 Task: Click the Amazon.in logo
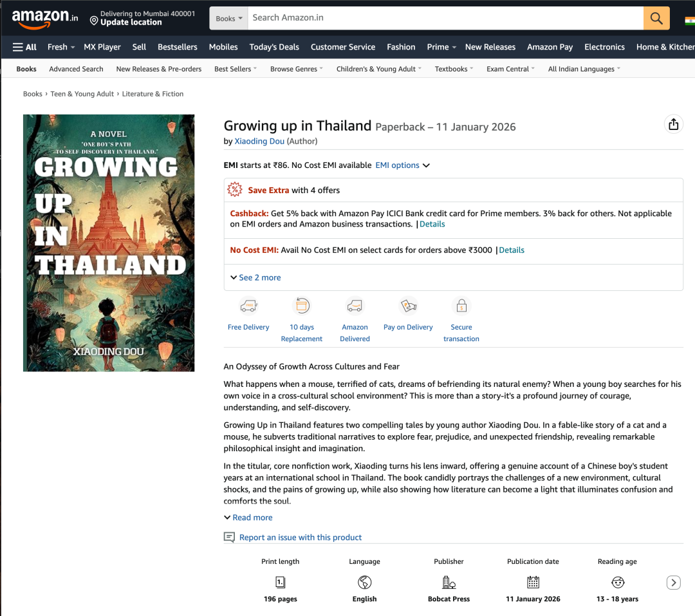coord(45,19)
